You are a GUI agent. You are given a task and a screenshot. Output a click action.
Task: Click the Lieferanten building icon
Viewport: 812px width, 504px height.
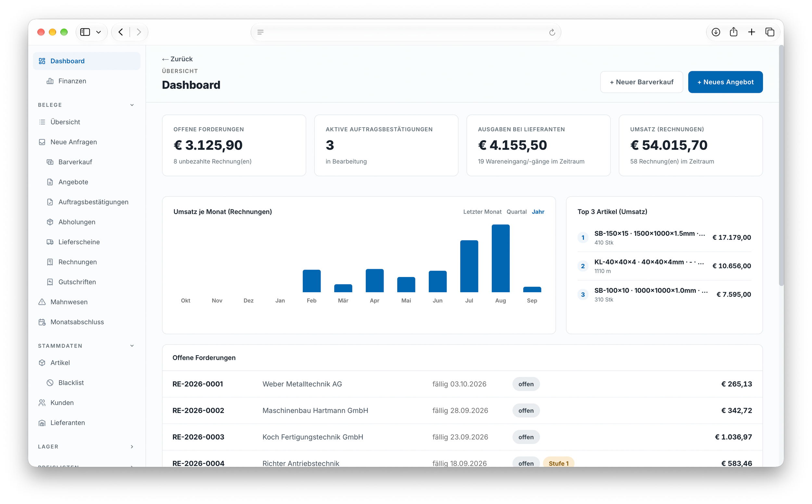pos(42,423)
